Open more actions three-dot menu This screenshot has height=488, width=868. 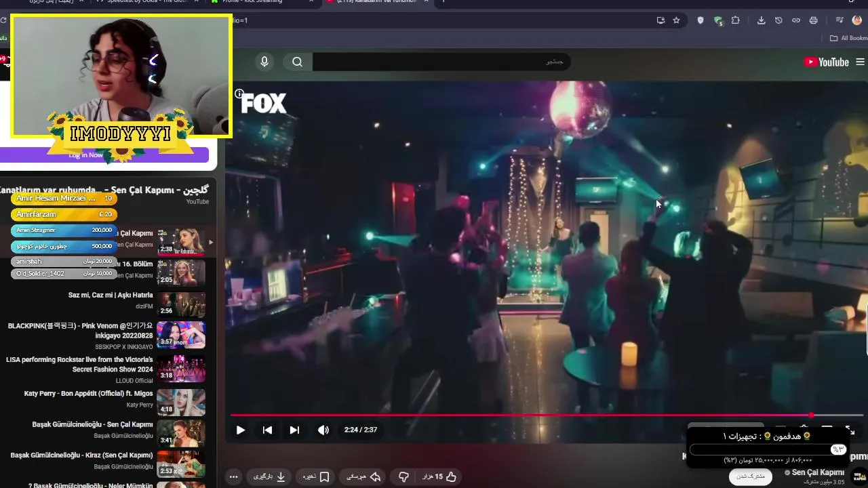click(x=233, y=476)
